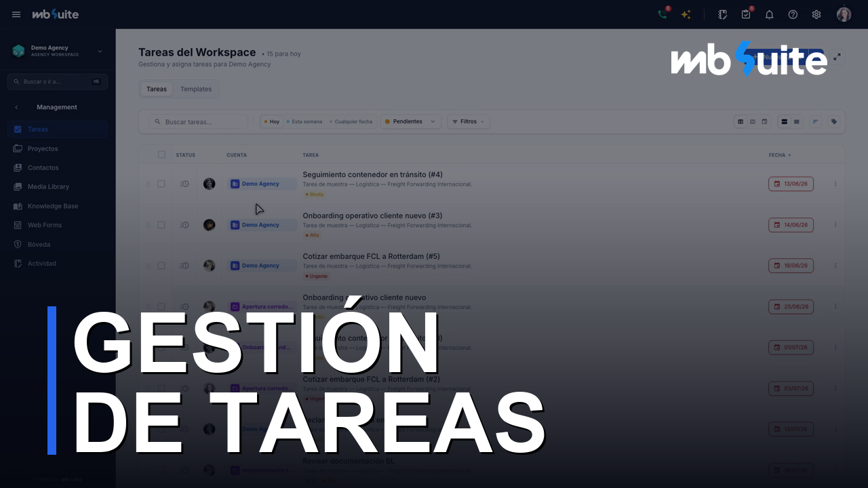The width and height of the screenshot is (868, 488).
Task: Tick the select-all checkbox in table header
Action: (x=161, y=155)
